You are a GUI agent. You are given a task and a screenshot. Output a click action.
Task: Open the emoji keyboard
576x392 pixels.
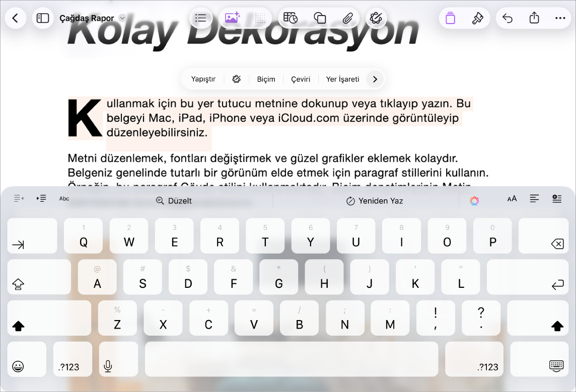tap(27, 359)
